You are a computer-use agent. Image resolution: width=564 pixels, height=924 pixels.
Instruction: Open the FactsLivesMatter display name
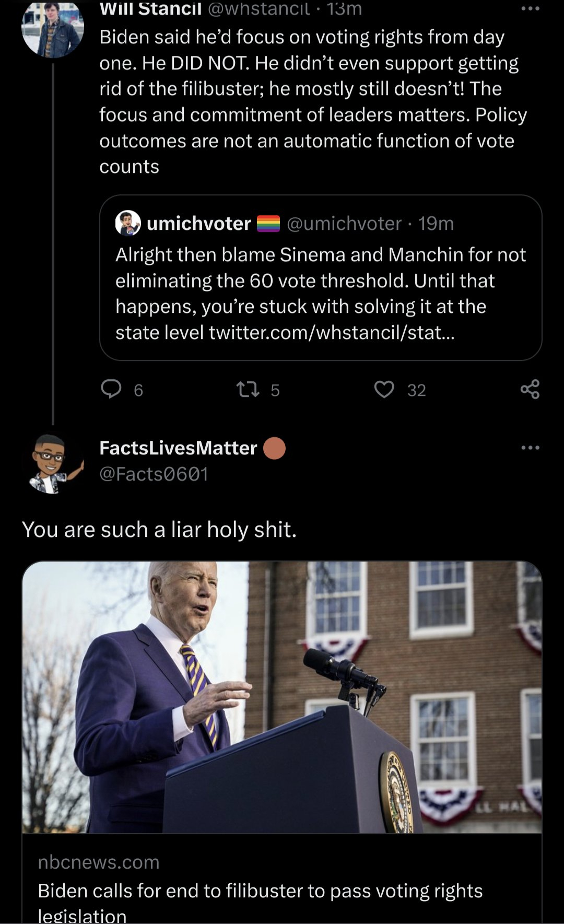tap(178, 448)
